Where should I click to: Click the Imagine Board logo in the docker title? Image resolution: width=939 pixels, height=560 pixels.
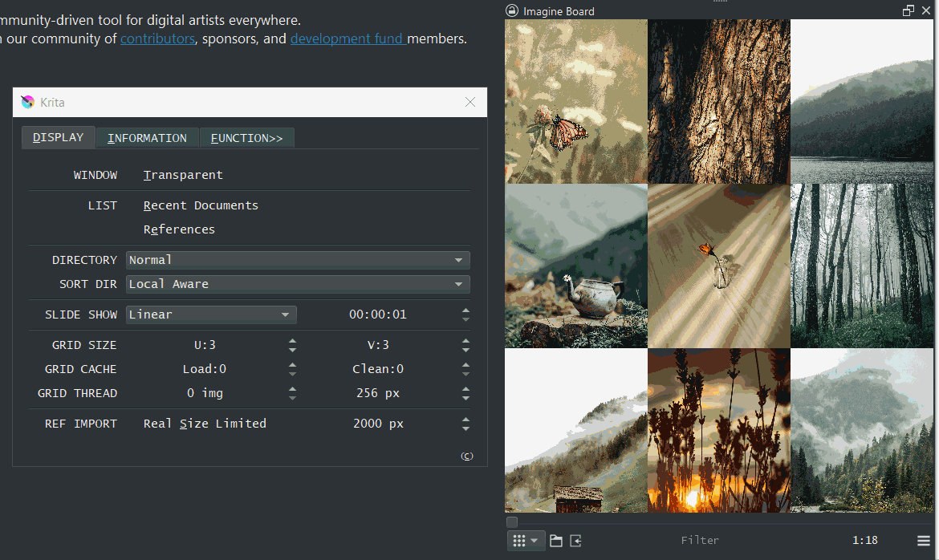(511, 10)
